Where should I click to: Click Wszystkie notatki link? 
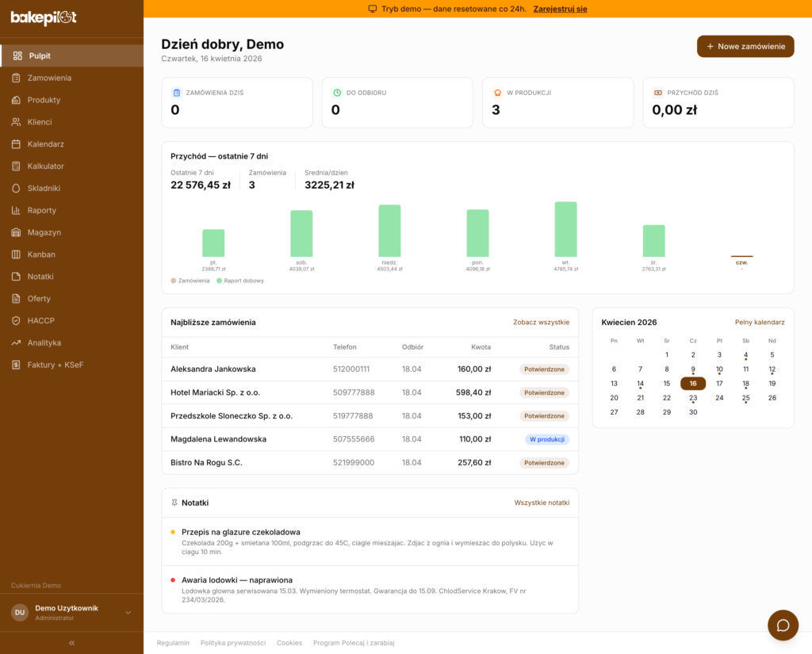542,503
